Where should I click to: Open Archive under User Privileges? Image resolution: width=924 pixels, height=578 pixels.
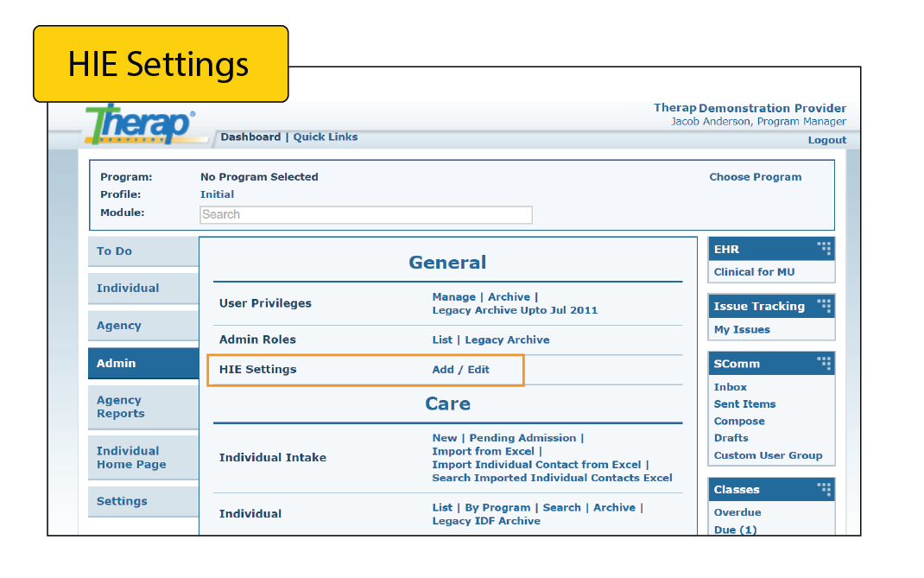click(x=509, y=297)
